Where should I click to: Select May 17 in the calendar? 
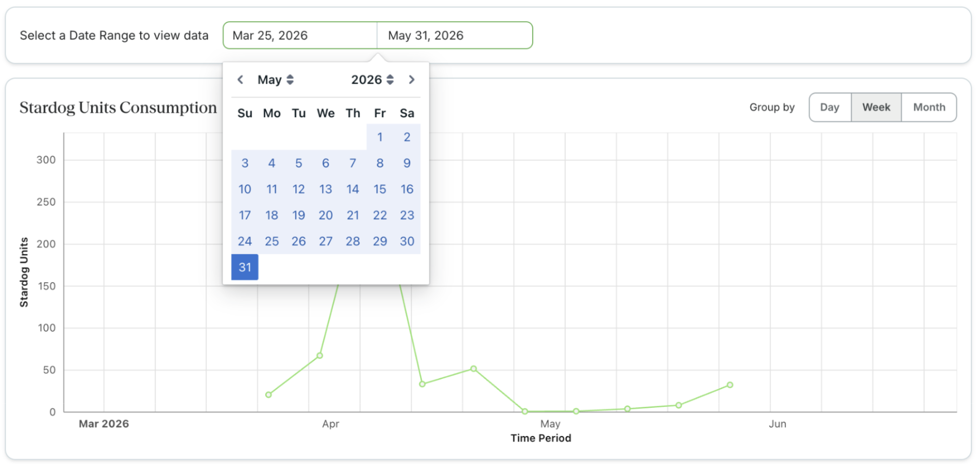[245, 215]
